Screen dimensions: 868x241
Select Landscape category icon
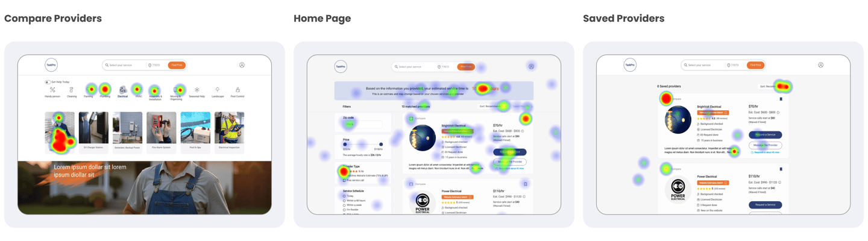pos(218,90)
